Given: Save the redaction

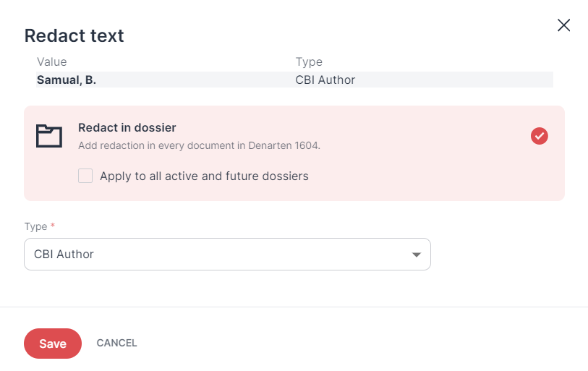Looking at the screenshot, I should click(53, 344).
